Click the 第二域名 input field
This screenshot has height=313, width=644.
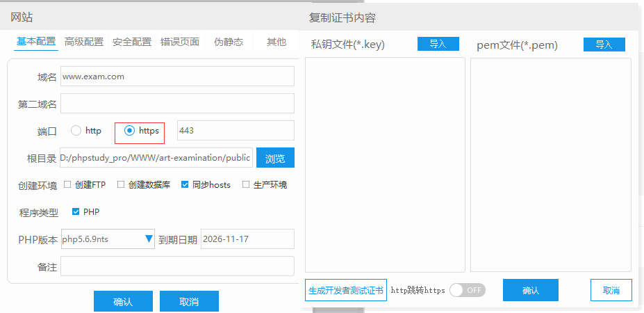tap(177, 103)
